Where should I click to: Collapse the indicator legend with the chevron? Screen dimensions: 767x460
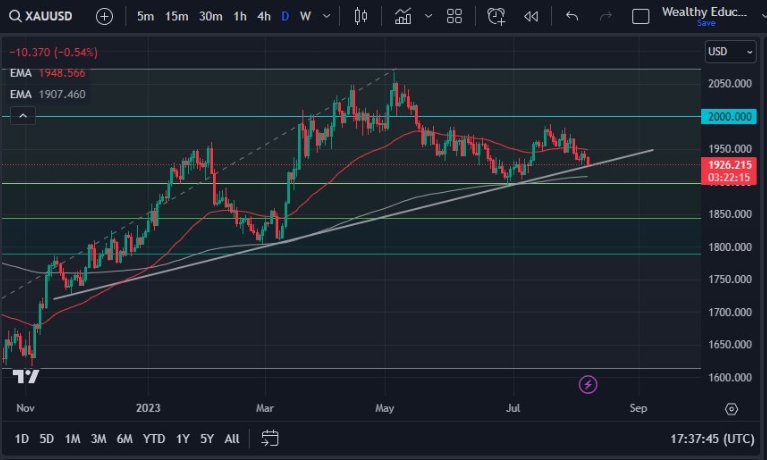23,116
